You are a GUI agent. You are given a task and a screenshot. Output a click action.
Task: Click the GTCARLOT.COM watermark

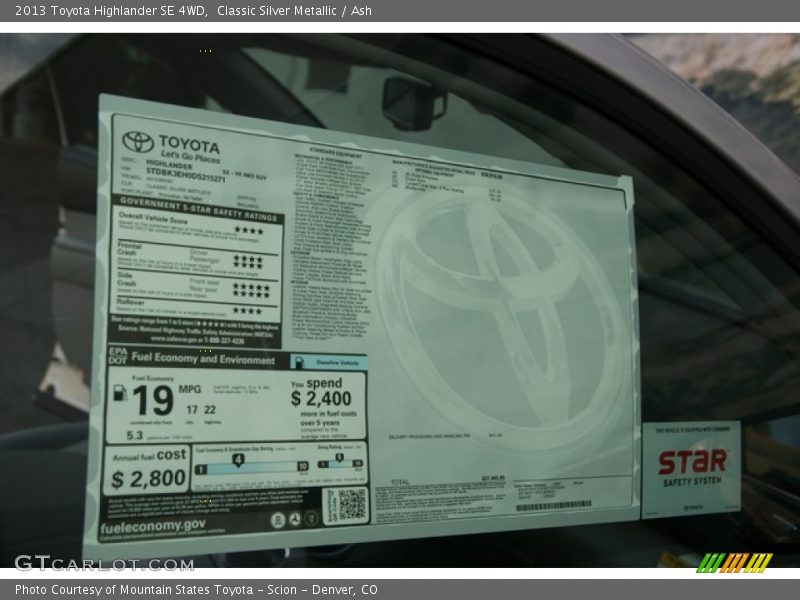tap(104, 563)
